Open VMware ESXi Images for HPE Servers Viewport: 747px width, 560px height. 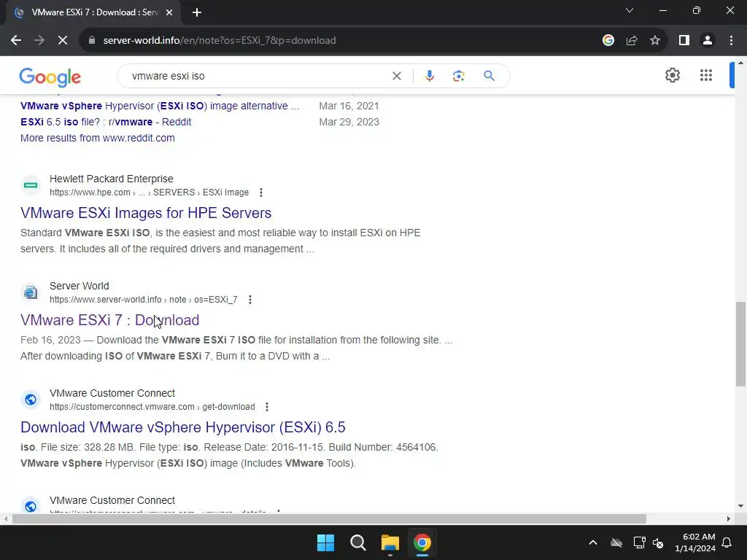pos(146,213)
